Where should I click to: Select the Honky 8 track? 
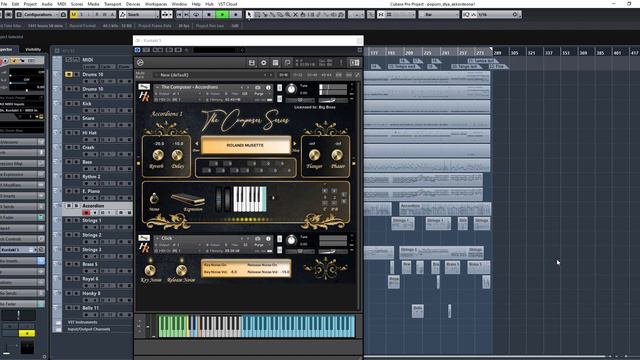click(x=91, y=293)
